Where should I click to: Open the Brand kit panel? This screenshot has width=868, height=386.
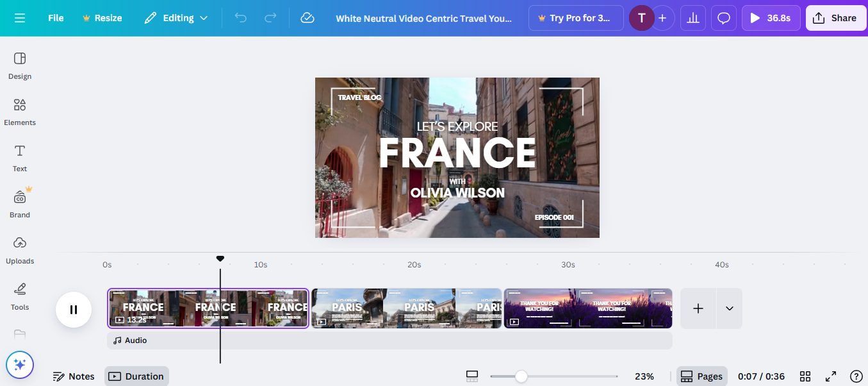tap(19, 204)
